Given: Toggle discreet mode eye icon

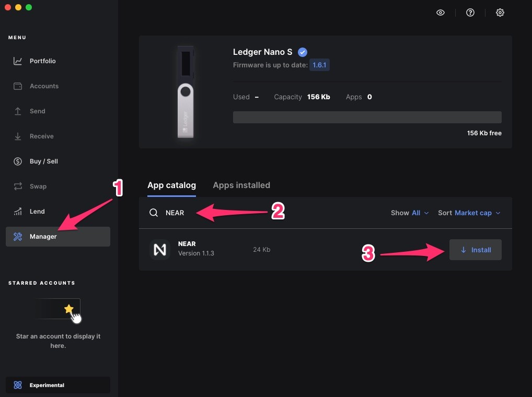Looking at the screenshot, I should tap(441, 13).
